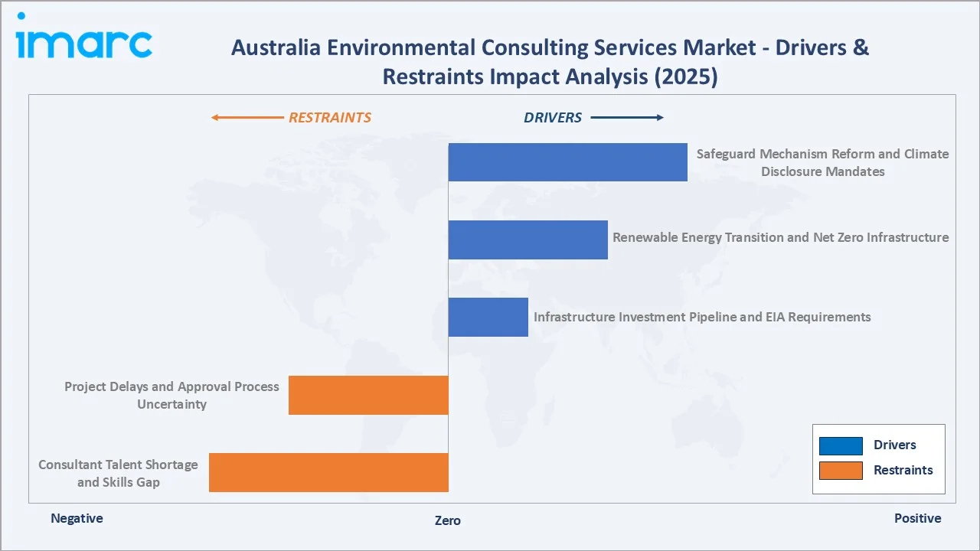This screenshot has width=980, height=551.
Task: Click the Drivers legend text
Action: click(x=894, y=445)
